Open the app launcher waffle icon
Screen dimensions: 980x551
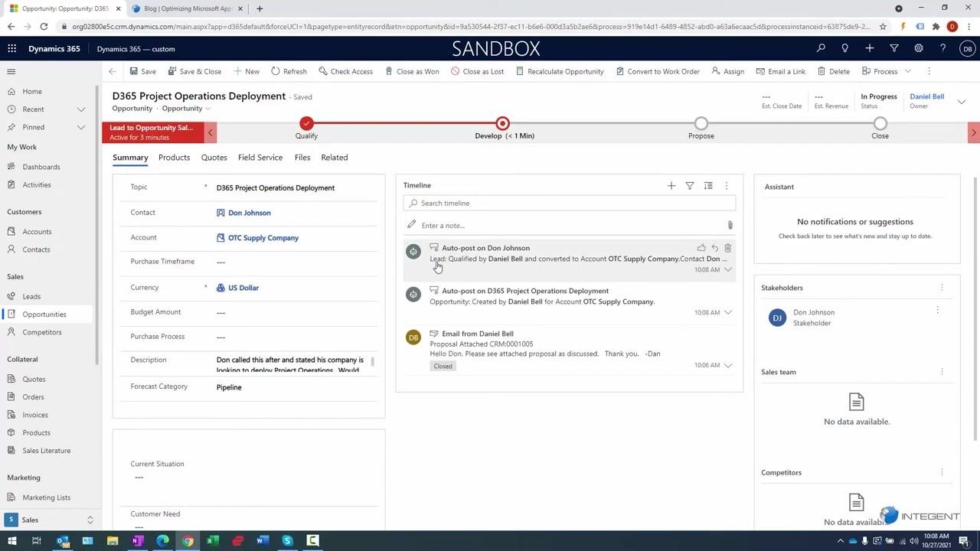(11, 48)
